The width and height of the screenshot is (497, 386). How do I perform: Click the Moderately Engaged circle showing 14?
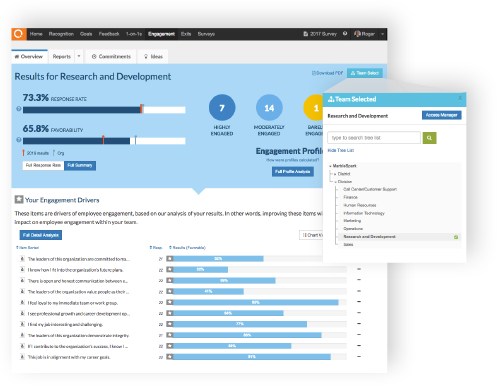click(269, 108)
